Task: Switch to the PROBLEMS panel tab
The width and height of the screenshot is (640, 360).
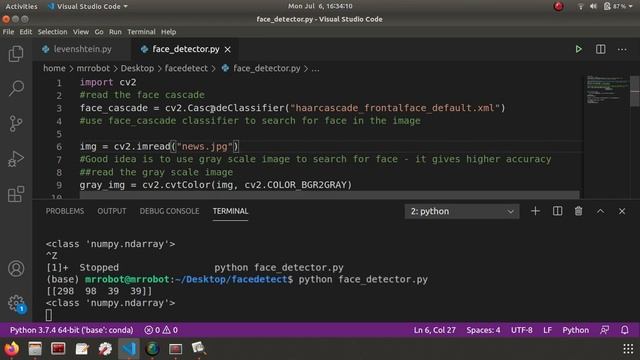Action: click(x=64, y=211)
